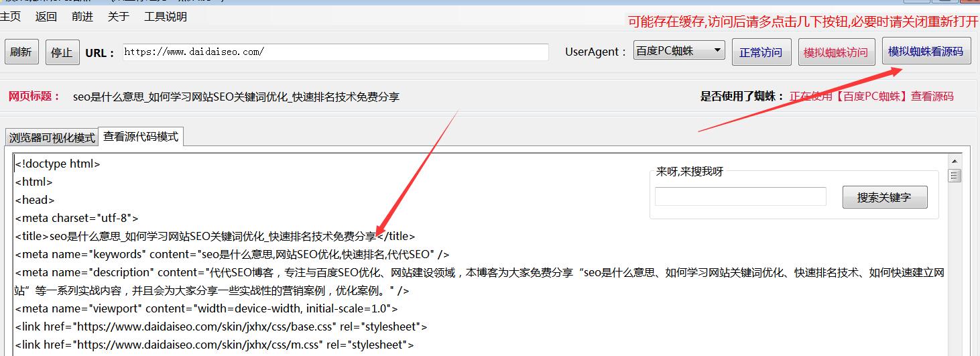Image resolution: width=980 pixels, height=356 pixels.
Task: Click the base.css link line
Action: click(221, 327)
